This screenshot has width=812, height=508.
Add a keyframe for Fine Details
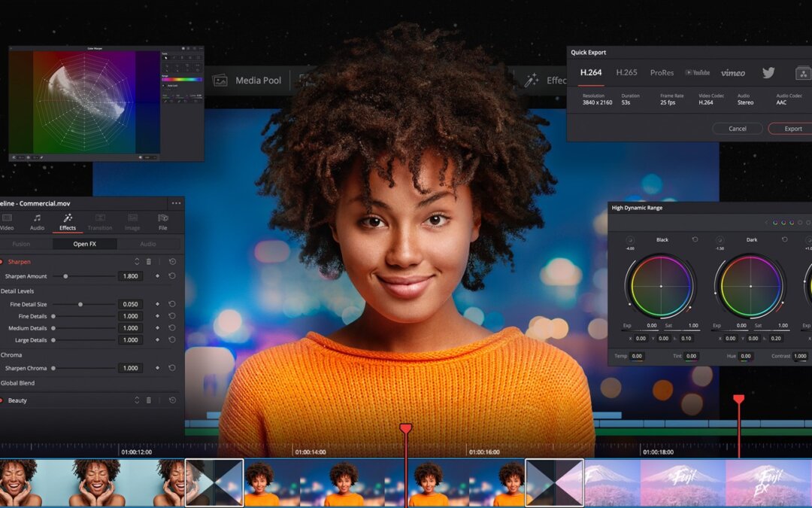(157, 316)
